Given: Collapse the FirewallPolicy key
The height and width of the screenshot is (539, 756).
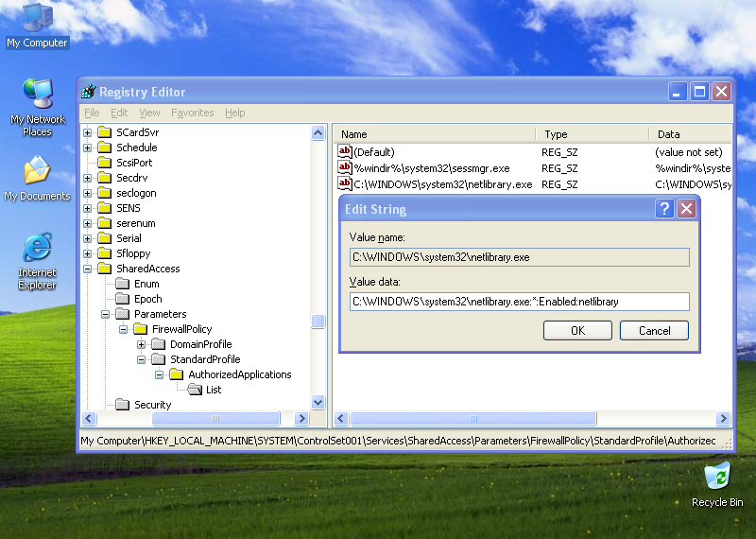Looking at the screenshot, I should click(124, 329).
